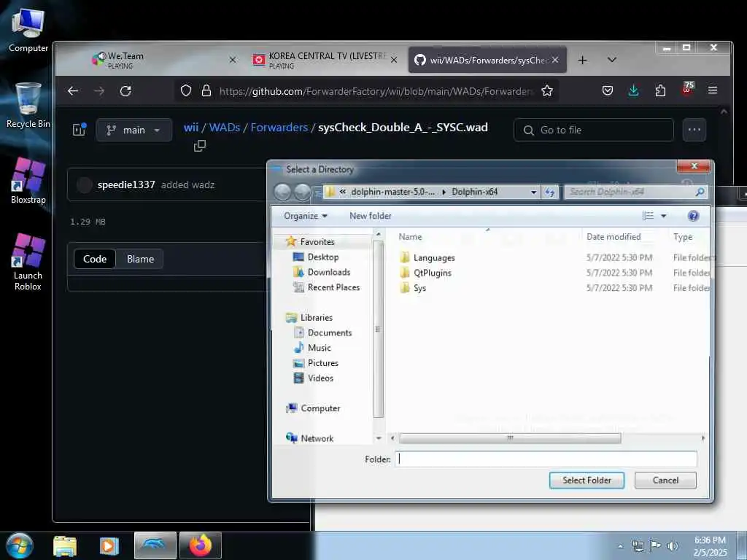Open the Forwarders breadcrumb link
The width and height of the screenshot is (747, 560).
[279, 128]
